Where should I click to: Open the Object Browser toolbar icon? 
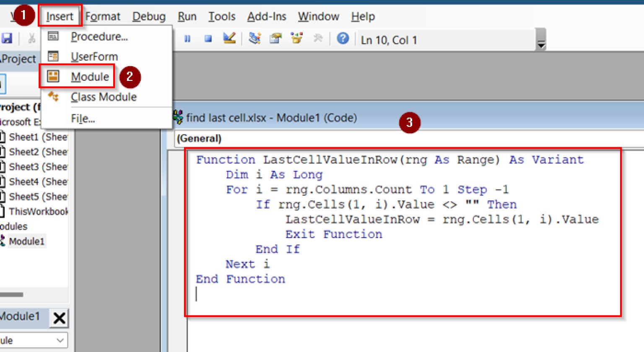tap(297, 39)
